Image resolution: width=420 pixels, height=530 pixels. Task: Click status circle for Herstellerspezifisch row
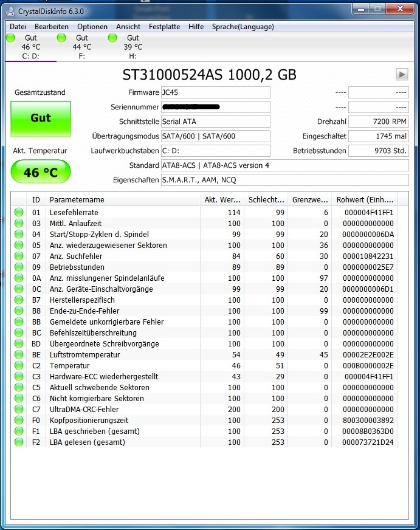[x=19, y=300]
